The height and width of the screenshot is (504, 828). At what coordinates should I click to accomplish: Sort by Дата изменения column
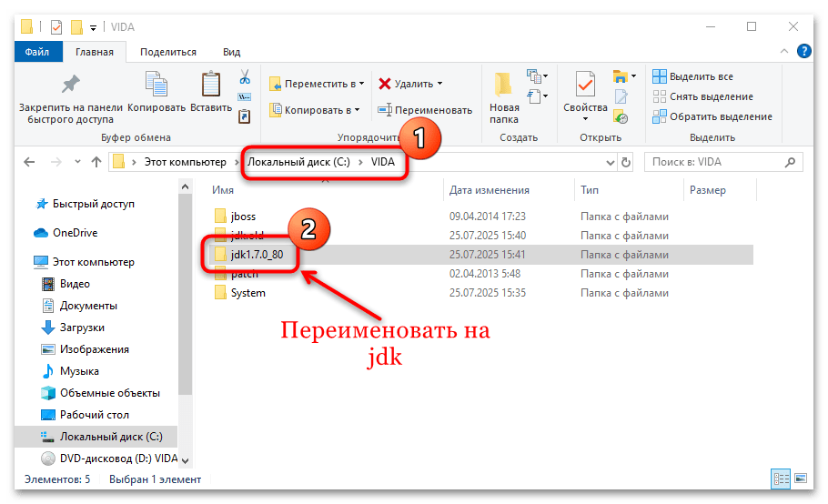[489, 190]
